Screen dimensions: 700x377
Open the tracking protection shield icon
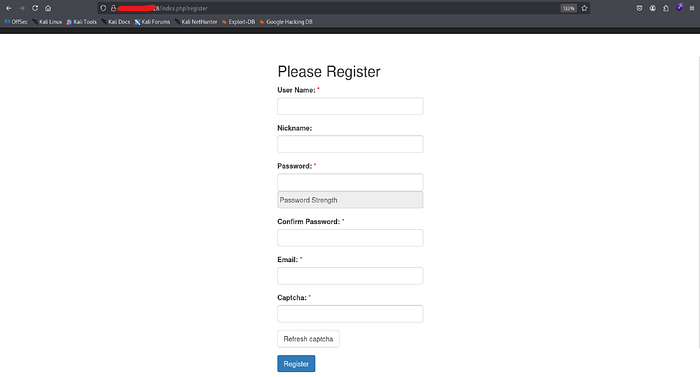pos(103,8)
